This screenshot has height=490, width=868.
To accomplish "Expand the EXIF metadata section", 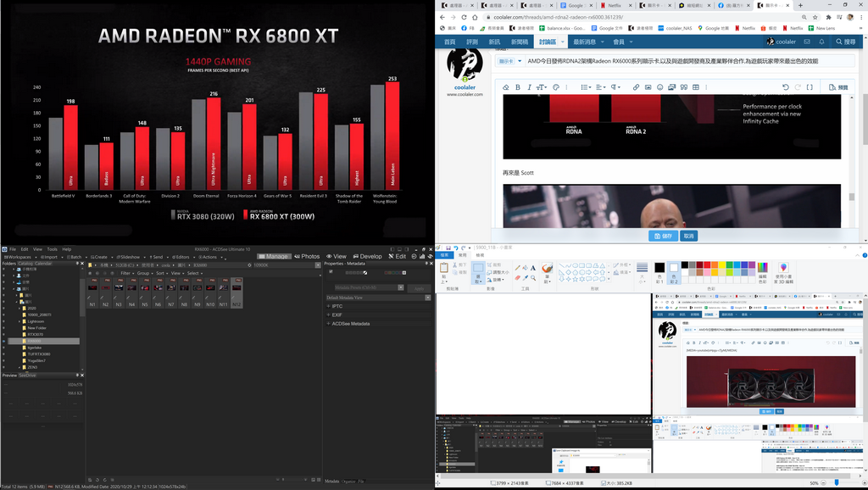I will (x=328, y=315).
